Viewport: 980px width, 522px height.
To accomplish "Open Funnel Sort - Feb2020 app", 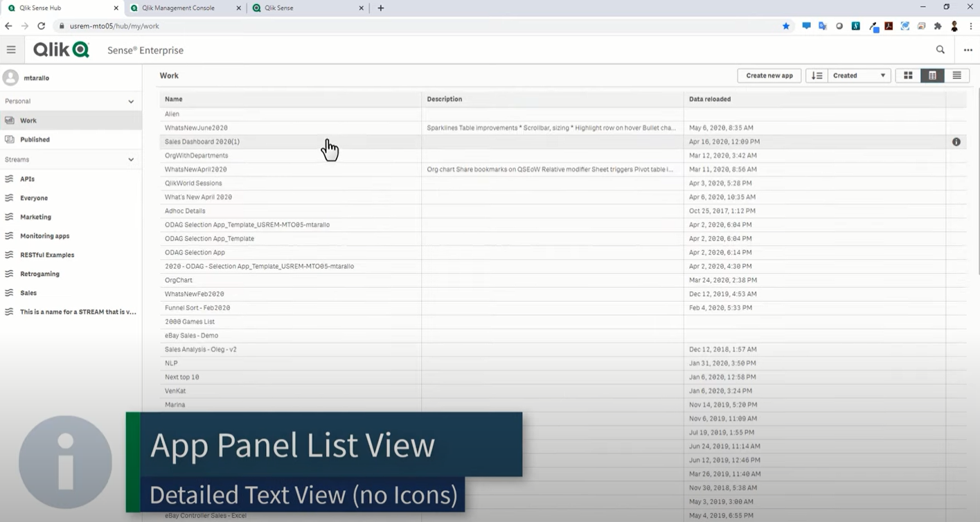I will coord(563,308).
